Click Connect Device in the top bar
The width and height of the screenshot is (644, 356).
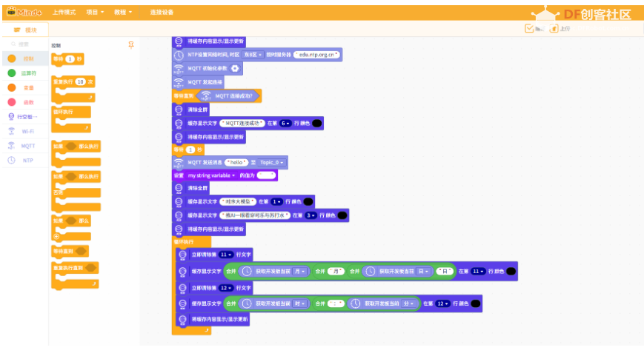pos(162,13)
